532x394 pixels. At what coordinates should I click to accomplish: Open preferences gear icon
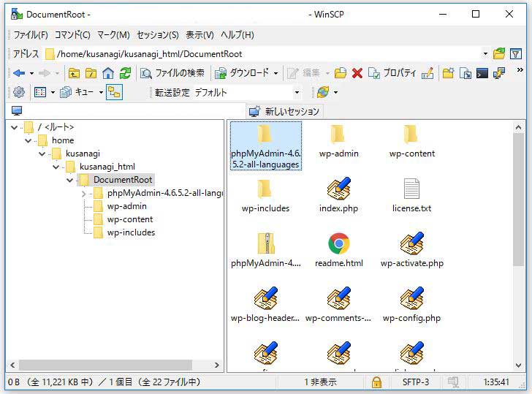pos(19,92)
